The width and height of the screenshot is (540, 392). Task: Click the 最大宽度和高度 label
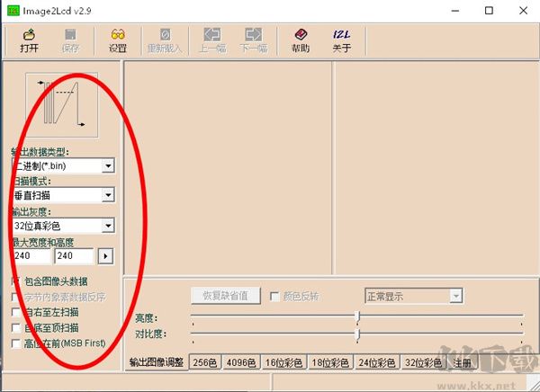click(43, 243)
